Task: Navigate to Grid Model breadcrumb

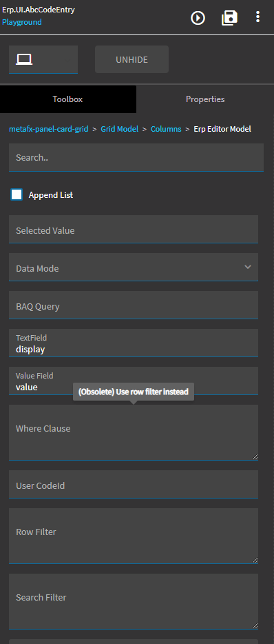Action: [119, 129]
